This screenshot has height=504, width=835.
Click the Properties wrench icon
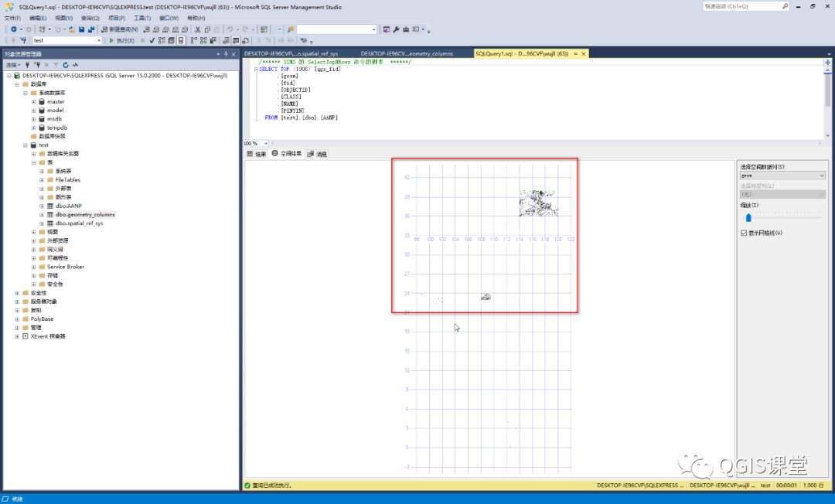coord(396,29)
